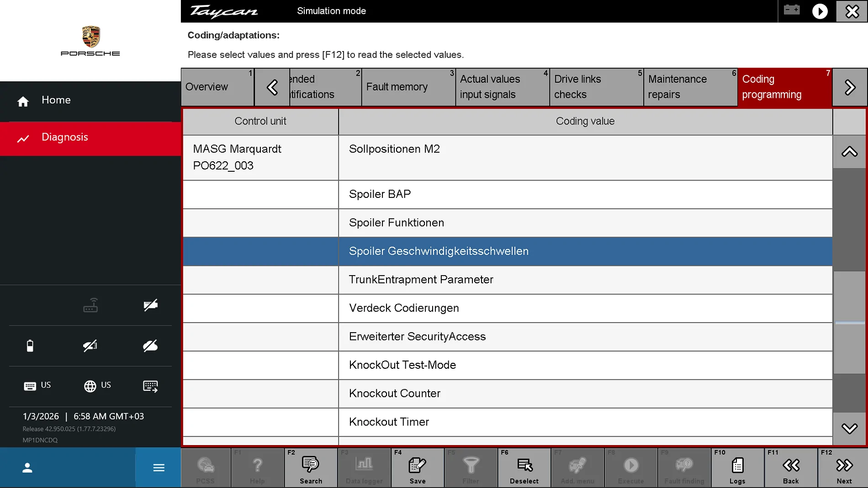Open the F2 Search function
Viewport: 868px width, 488px height.
click(x=311, y=468)
